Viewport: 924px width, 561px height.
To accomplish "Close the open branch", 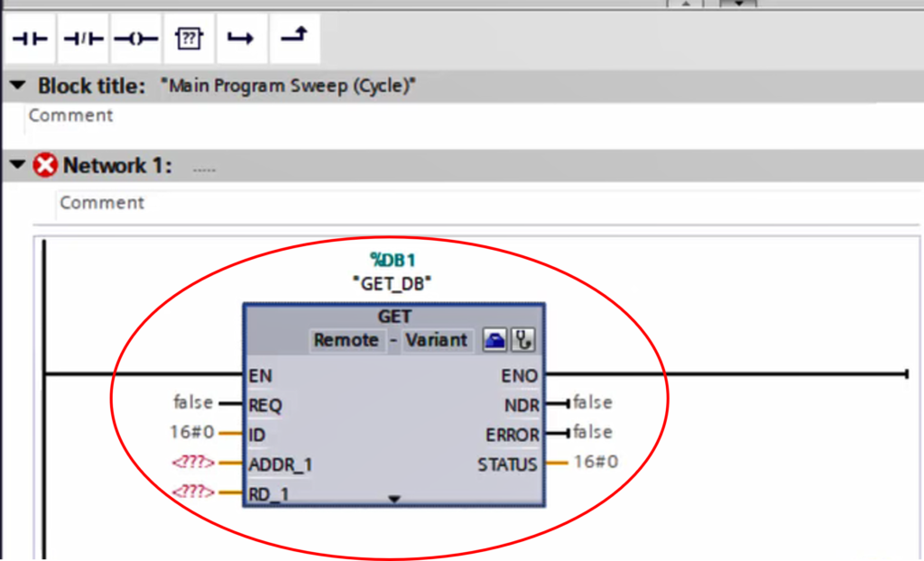I will pos(293,37).
